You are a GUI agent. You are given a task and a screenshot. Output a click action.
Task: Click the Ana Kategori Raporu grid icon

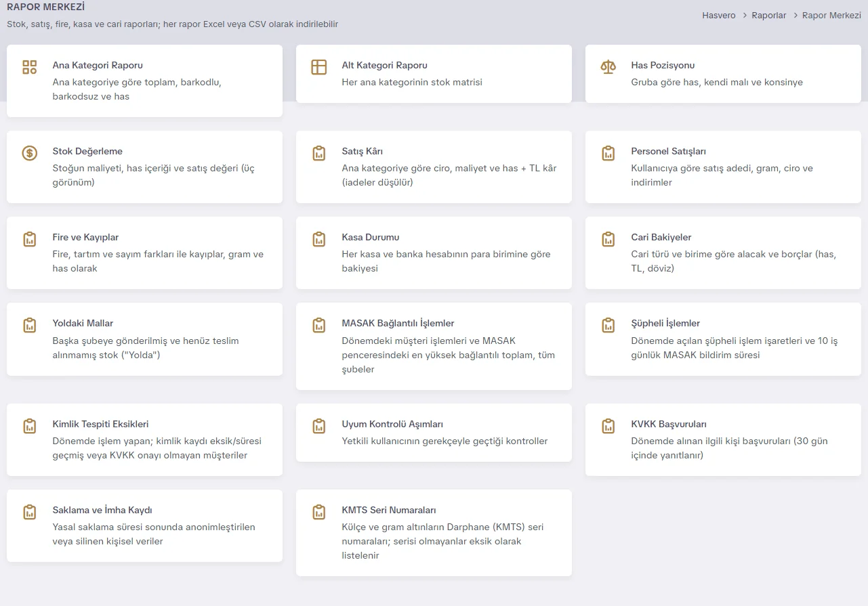(29, 67)
